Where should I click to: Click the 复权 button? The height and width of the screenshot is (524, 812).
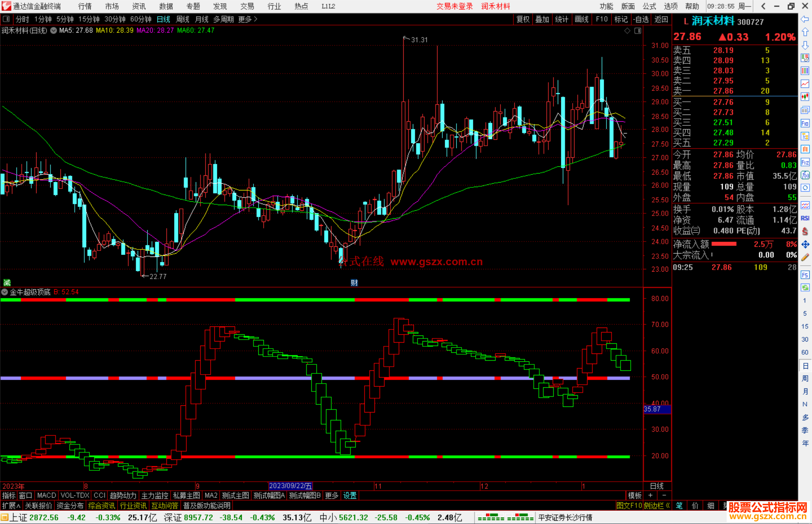(523, 19)
